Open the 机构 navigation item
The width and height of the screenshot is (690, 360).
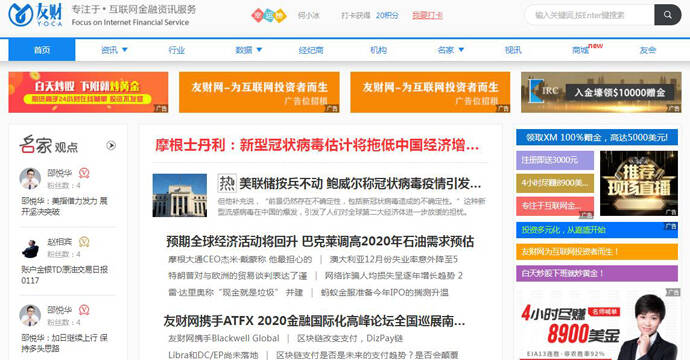(x=378, y=50)
